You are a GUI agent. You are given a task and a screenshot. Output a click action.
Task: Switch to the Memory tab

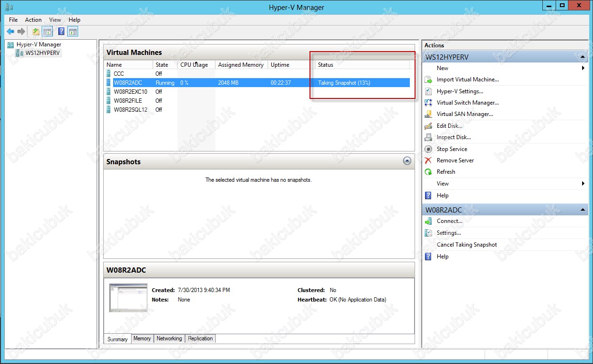click(x=142, y=338)
